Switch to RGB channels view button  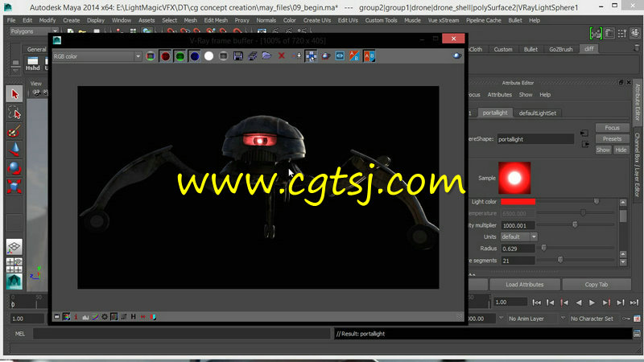151,56
